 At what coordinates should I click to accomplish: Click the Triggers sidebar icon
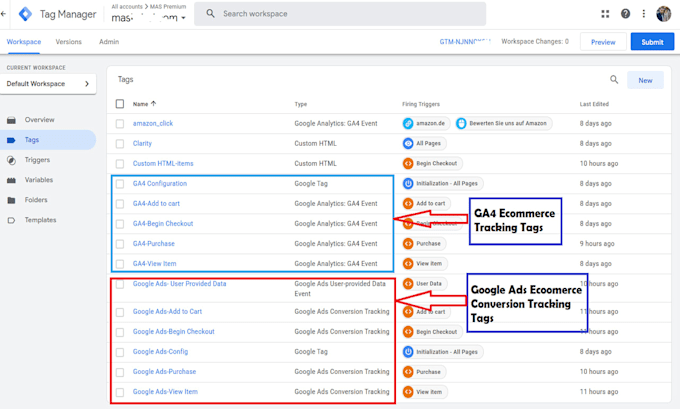click(x=12, y=160)
